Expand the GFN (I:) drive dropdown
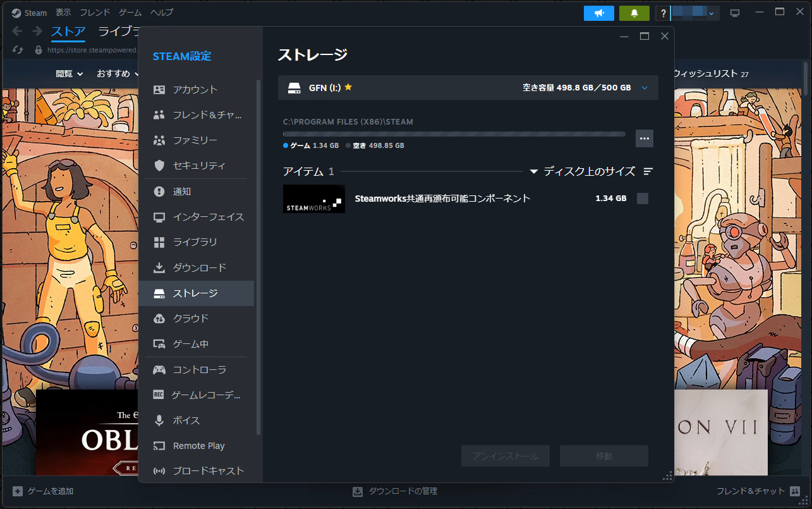 pyautogui.click(x=645, y=87)
